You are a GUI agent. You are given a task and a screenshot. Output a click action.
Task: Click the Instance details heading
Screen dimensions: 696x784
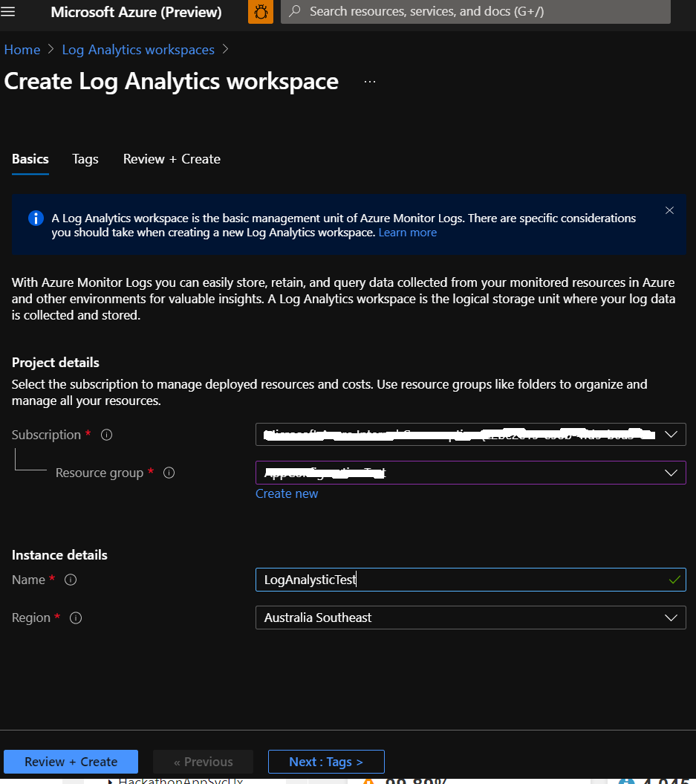[x=59, y=555]
